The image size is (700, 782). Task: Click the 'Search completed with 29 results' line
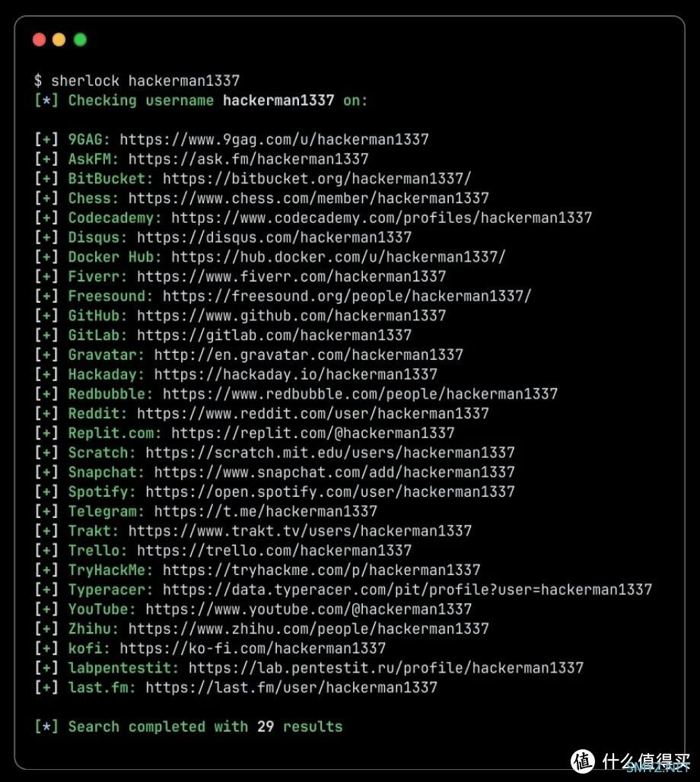coord(188,726)
